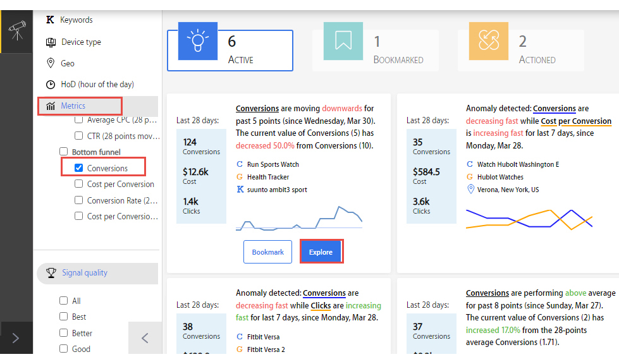Click the blue and orange anomaly line chart
Image resolution: width=619 pixels, height=364 pixels.
point(529,219)
